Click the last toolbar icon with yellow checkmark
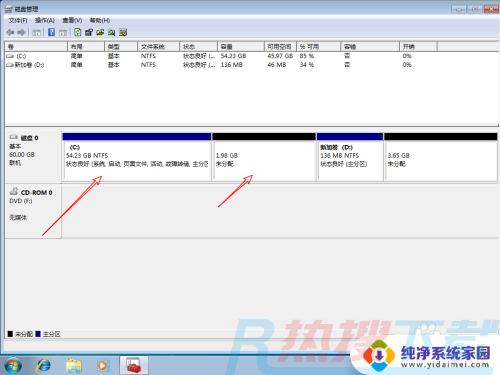Viewport: 500px width, 375px height. tap(123, 32)
